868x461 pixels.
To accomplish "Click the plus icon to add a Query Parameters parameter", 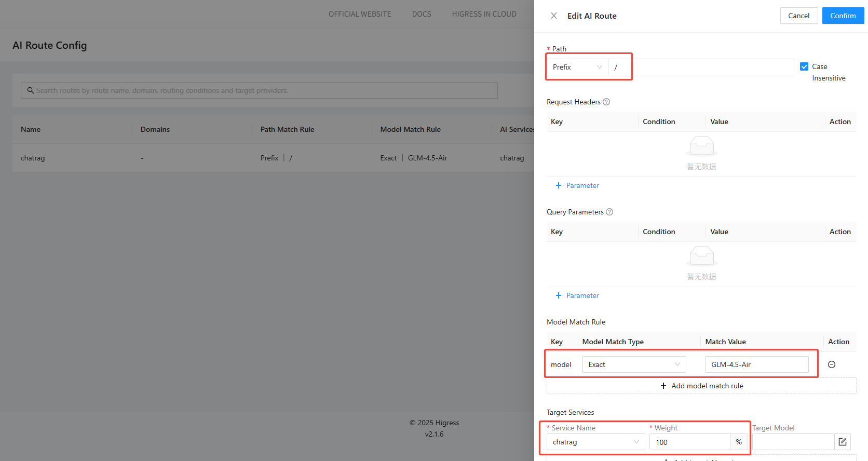I will tap(559, 295).
